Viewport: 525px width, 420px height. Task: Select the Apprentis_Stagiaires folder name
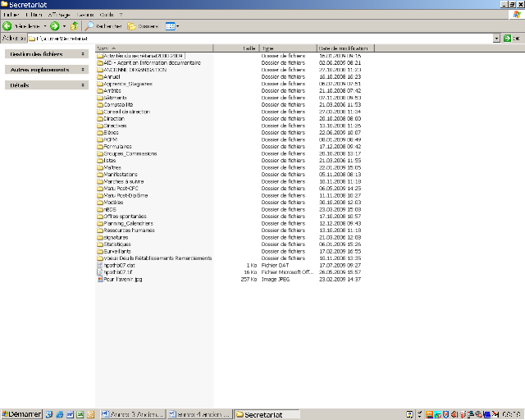click(128, 84)
